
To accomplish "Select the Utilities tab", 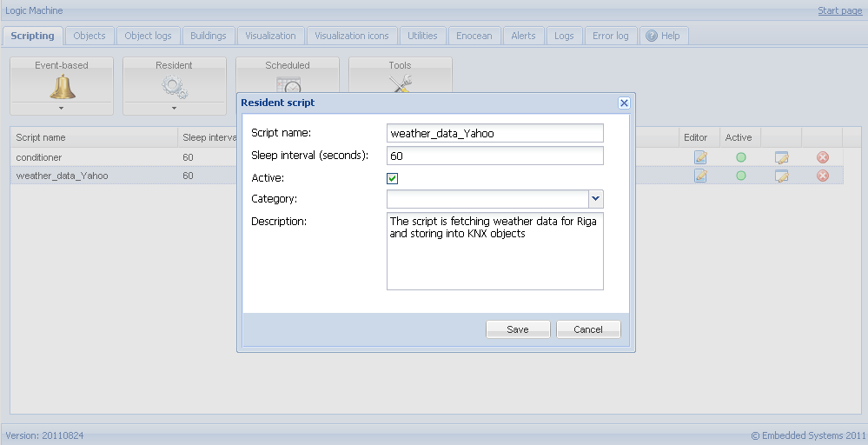I will pos(422,36).
